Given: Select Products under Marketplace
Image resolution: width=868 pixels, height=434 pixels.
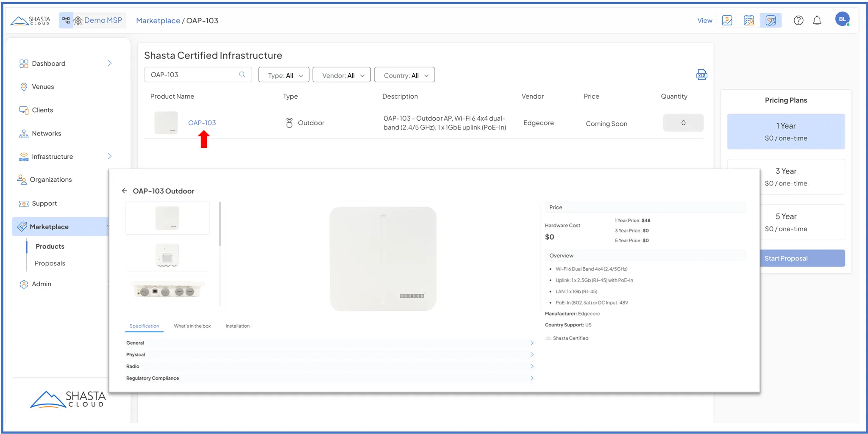Looking at the screenshot, I should click(x=50, y=246).
